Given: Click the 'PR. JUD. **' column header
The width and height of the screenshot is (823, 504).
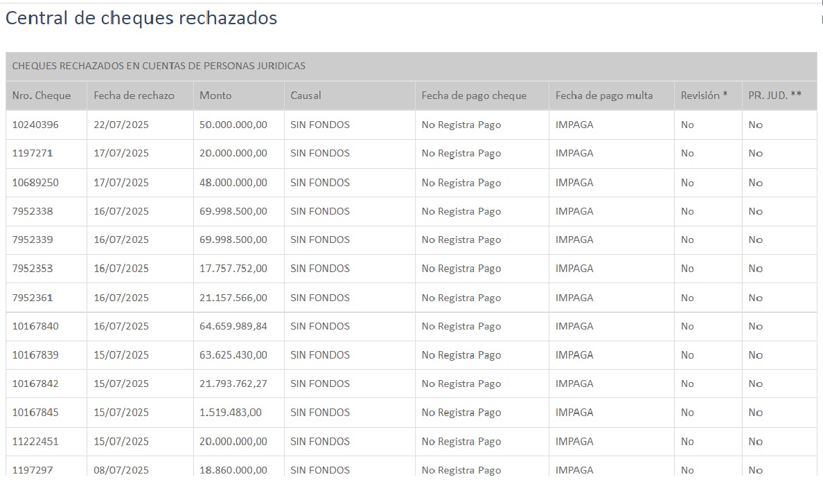Looking at the screenshot, I should click(775, 96).
